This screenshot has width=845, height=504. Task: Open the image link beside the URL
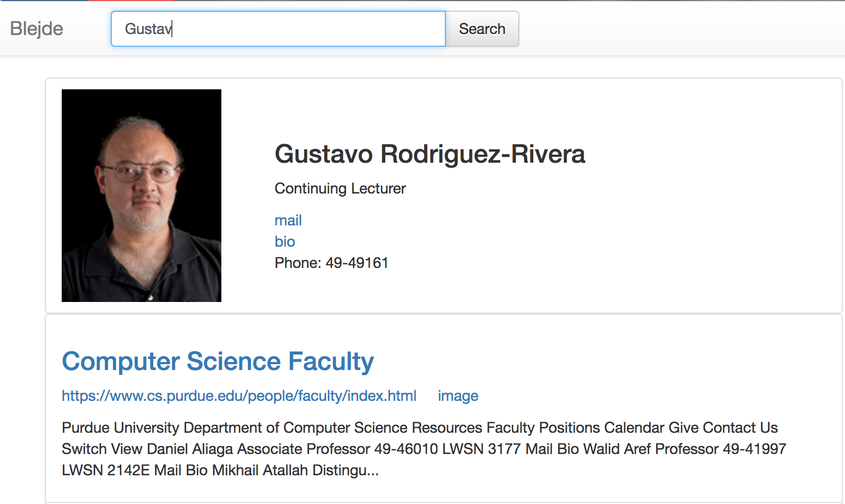(x=458, y=396)
